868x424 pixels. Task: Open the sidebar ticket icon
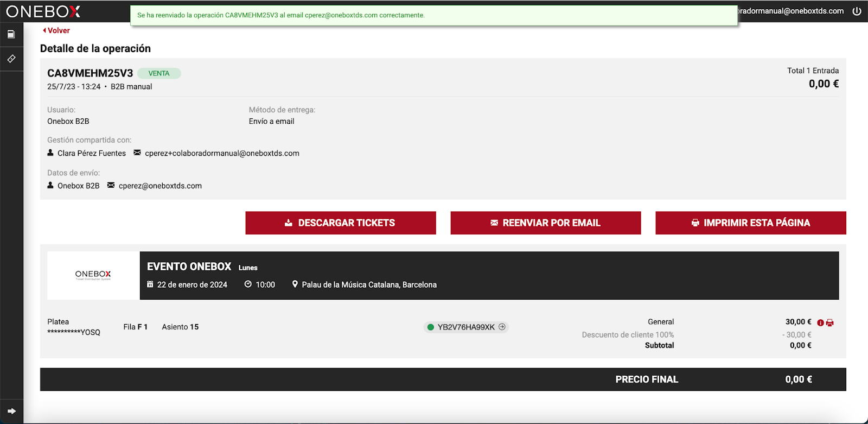point(11,59)
